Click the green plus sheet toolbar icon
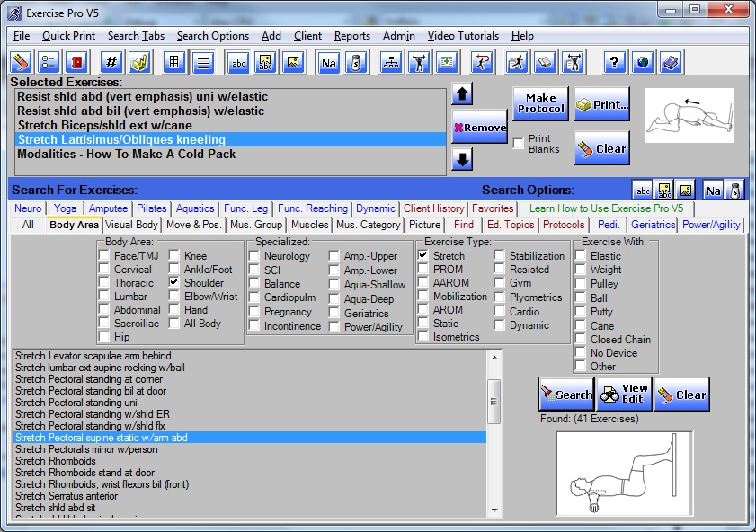Image resolution: width=756 pixels, height=532 pixels. [447, 62]
